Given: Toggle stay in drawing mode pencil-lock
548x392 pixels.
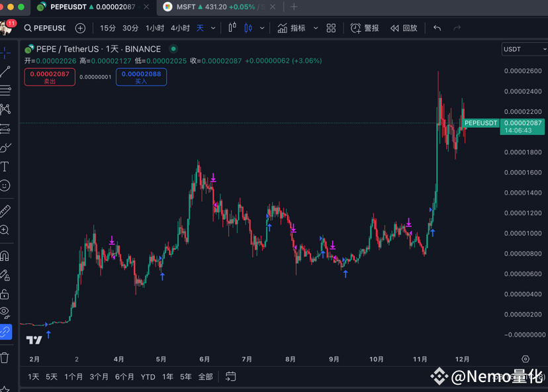Looking at the screenshot, I should (5, 275).
